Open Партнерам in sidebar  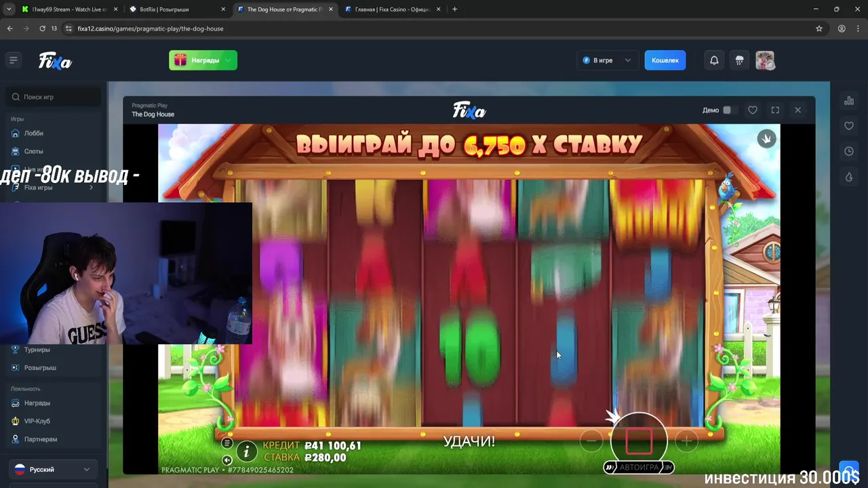(40, 439)
